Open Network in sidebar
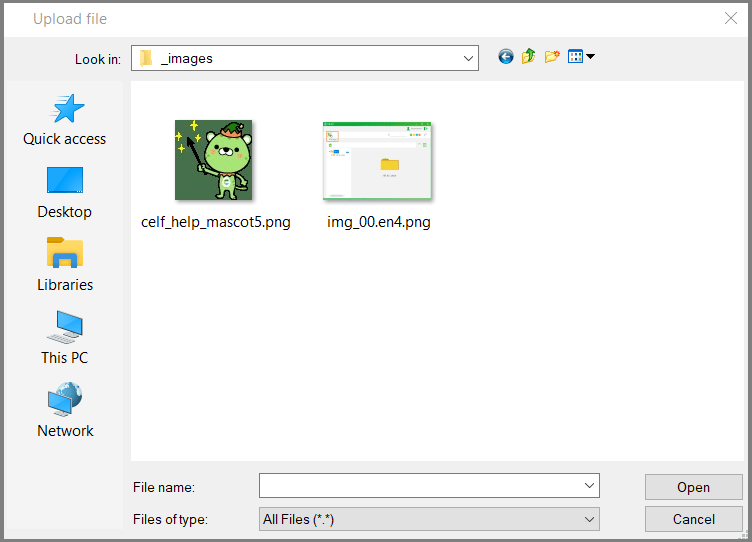Viewport: 752px width, 542px height. tap(65, 412)
